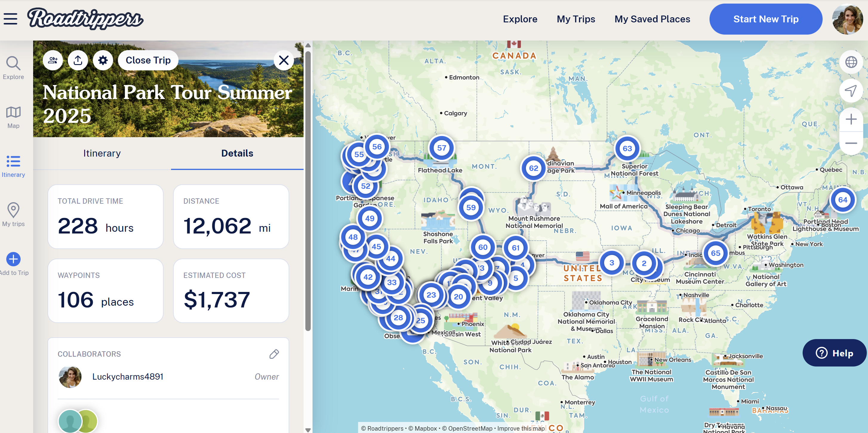Screen dimensions: 868x433
Task: Click the scrollbar up arrow
Action: [308, 45]
